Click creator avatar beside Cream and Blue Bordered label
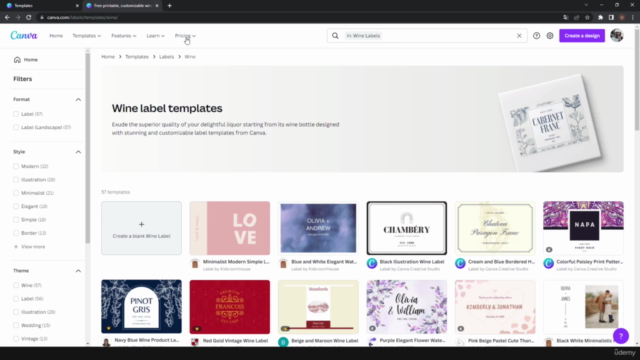This screenshot has width=640, height=360. (x=460, y=263)
